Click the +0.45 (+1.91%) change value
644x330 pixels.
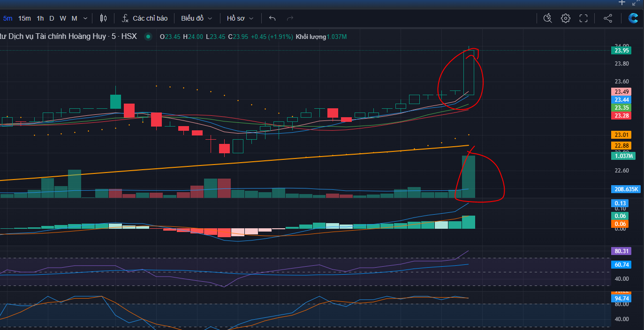[272, 37]
